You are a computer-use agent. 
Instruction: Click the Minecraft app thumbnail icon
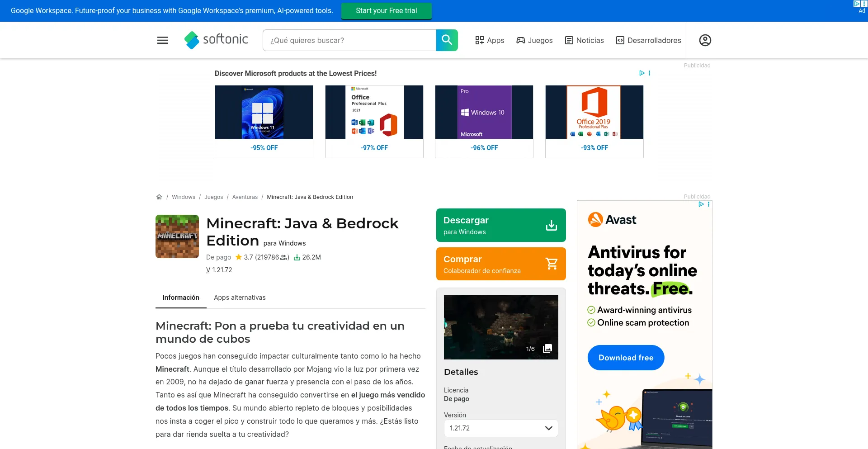(x=177, y=236)
